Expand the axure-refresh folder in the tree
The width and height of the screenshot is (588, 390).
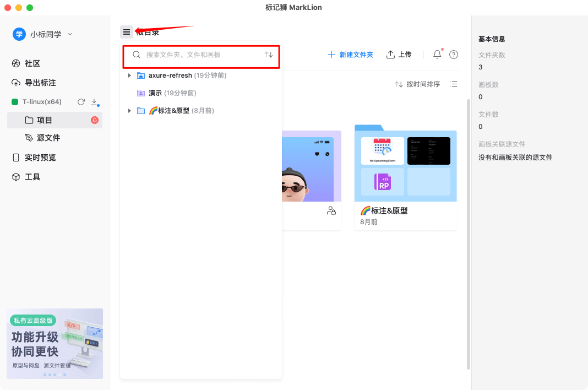coord(129,75)
